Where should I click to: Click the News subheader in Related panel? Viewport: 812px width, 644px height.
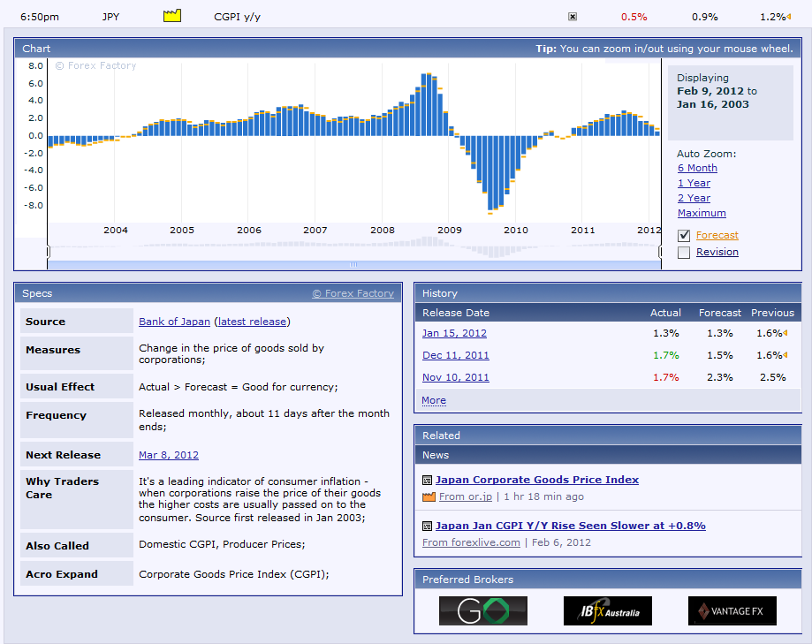(x=436, y=455)
